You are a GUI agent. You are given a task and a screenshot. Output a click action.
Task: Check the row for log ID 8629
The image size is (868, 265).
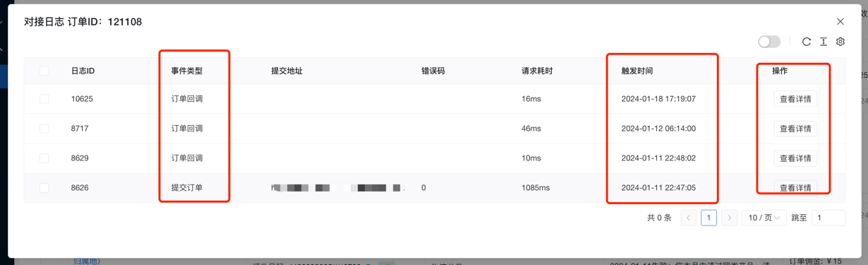[44, 158]
